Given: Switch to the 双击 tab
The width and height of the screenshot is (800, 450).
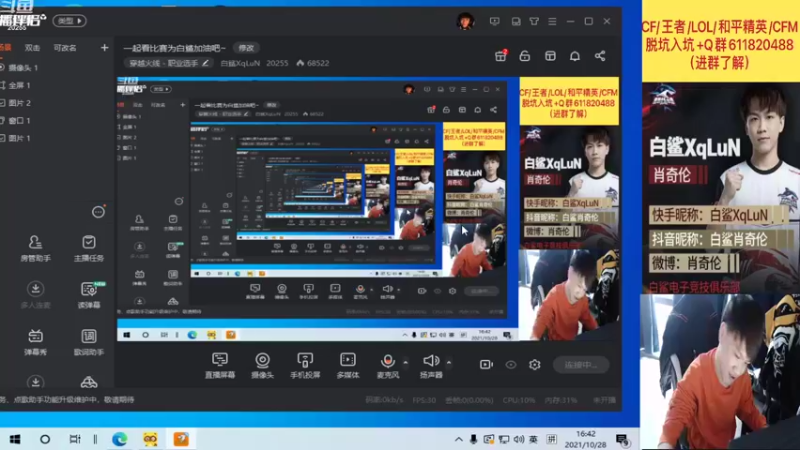Looking at the screenshot, I should point(32,47).
